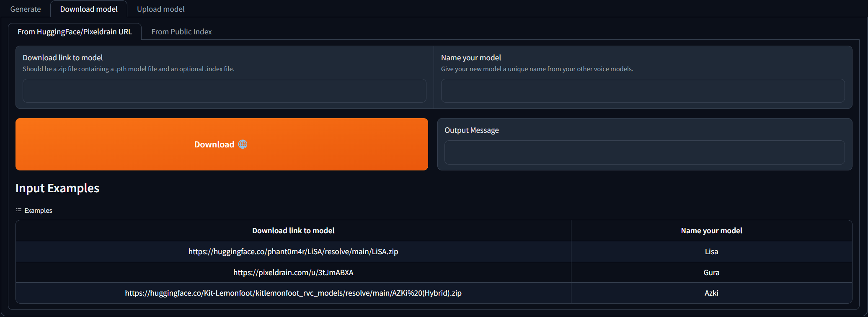This screenshot has width=868, height=317.
Task: Click the Download link to model field
Action: (225, 90)
